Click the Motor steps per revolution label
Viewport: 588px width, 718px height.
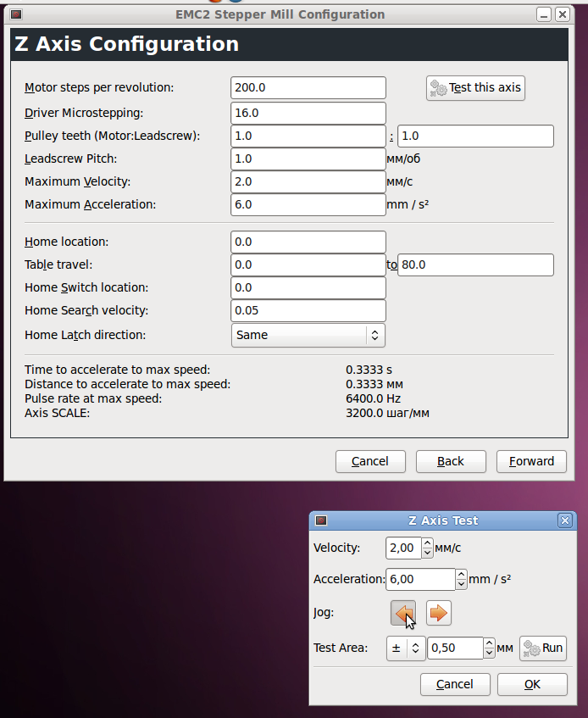click(99, 87)
